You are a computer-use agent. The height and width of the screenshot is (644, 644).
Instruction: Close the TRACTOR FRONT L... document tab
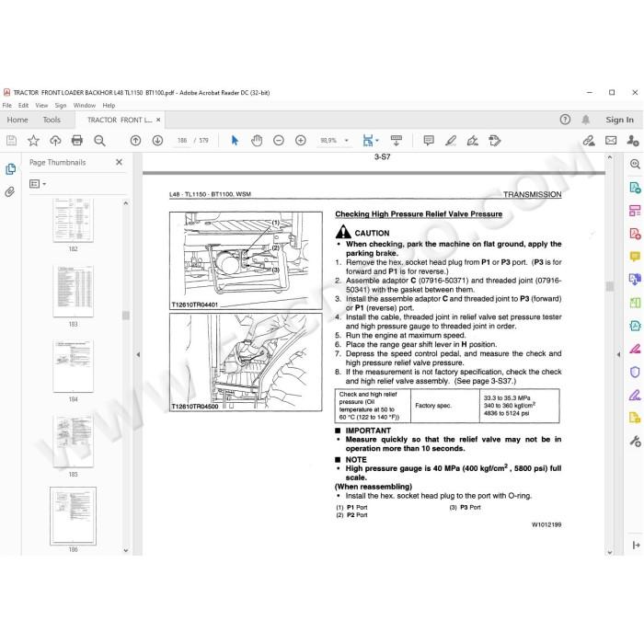[158, 120]
